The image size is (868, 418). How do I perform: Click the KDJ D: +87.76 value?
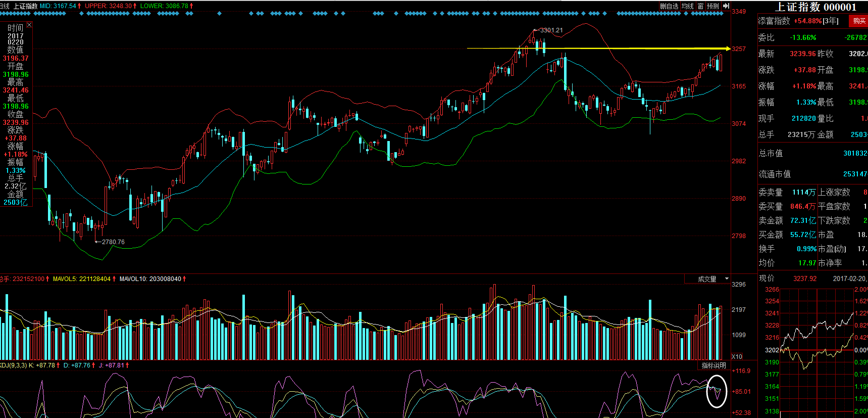click(80, 365)
